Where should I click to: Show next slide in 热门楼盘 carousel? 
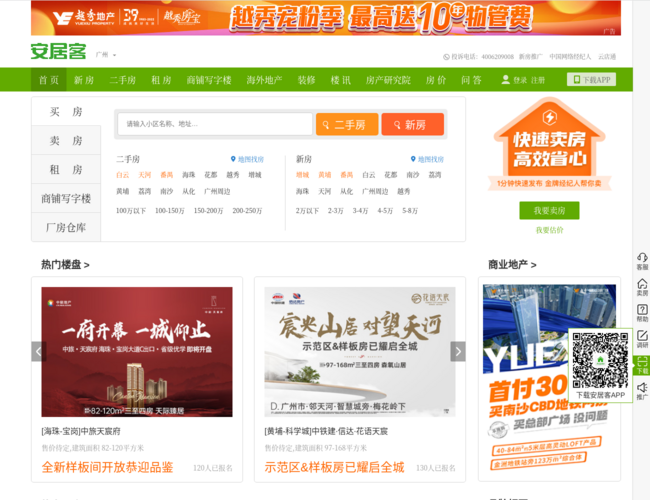coord(458,351)
